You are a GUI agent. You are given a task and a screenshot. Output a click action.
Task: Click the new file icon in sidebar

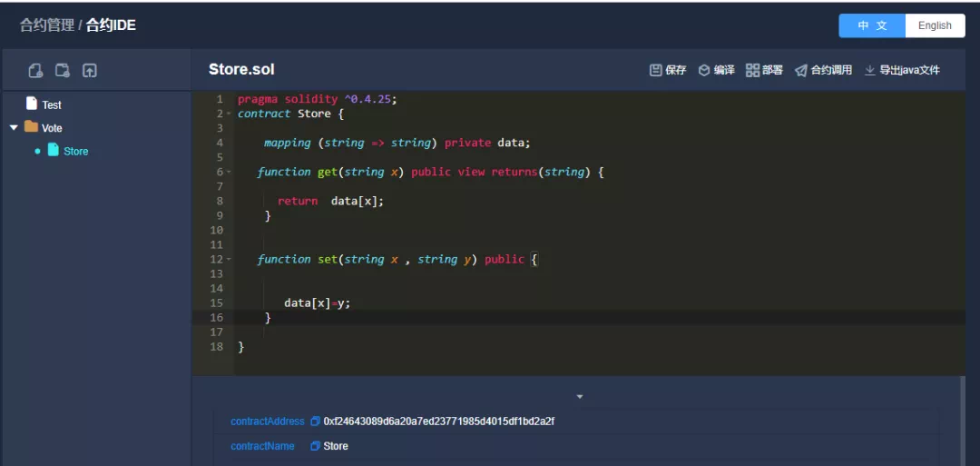tap(35, 71)
